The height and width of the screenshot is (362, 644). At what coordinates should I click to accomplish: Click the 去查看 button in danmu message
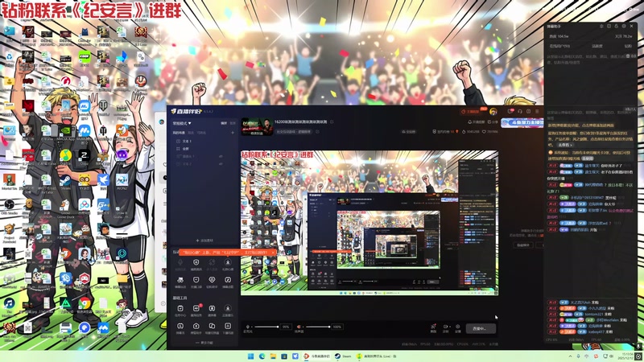point(565,145)
